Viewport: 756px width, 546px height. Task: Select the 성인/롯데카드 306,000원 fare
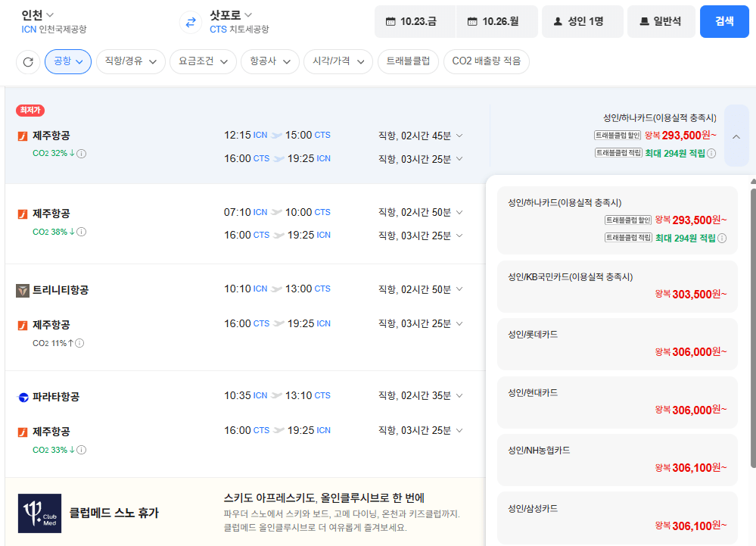coord(618,345)
